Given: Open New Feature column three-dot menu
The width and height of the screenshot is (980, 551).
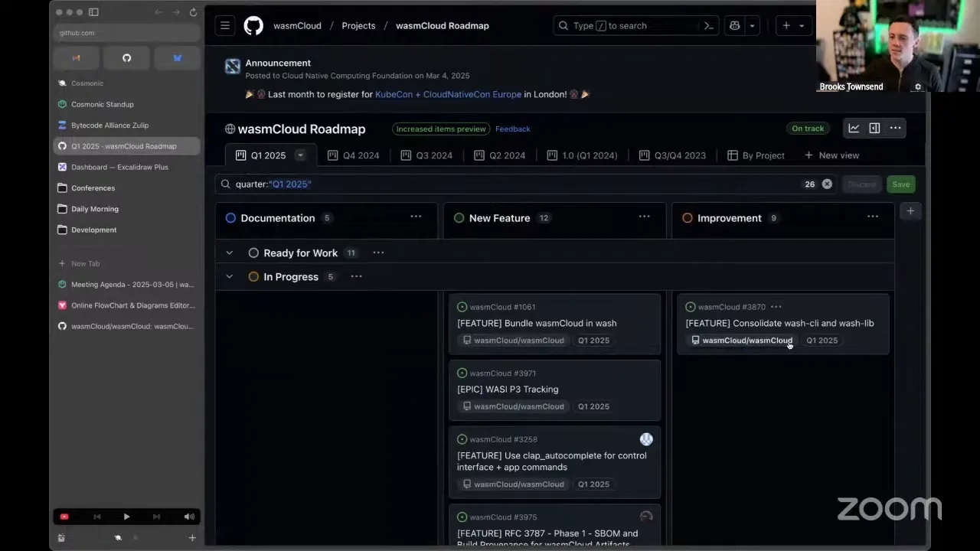Looking at the screenshot, I should (644, 217).
